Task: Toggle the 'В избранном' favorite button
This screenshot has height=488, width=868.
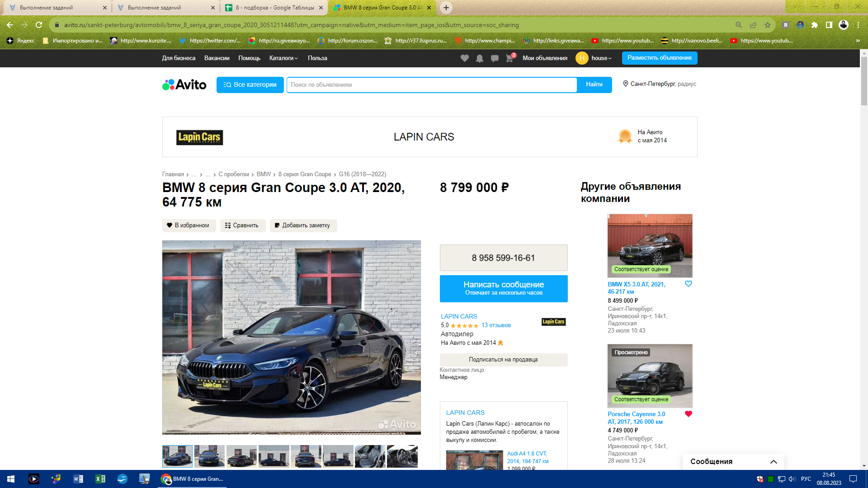Action: [189, 225]
